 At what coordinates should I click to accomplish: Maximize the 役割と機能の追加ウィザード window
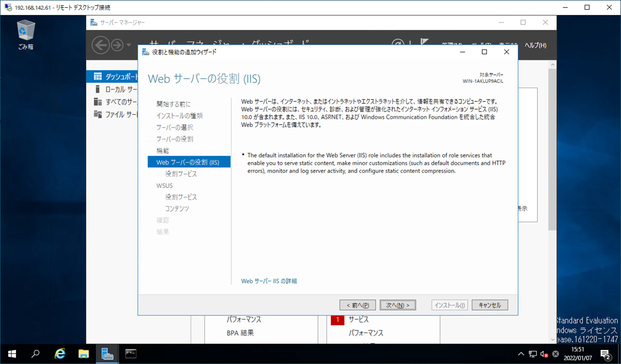click(x=484, y=52)
